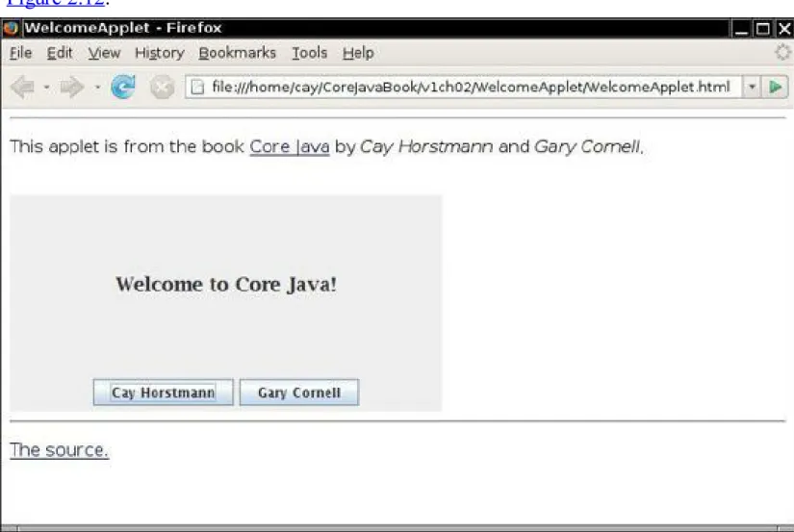This screenshot has width=794, height=532.
Task: Click the Cay Horstmann applet button
Action: click(163, 393)
